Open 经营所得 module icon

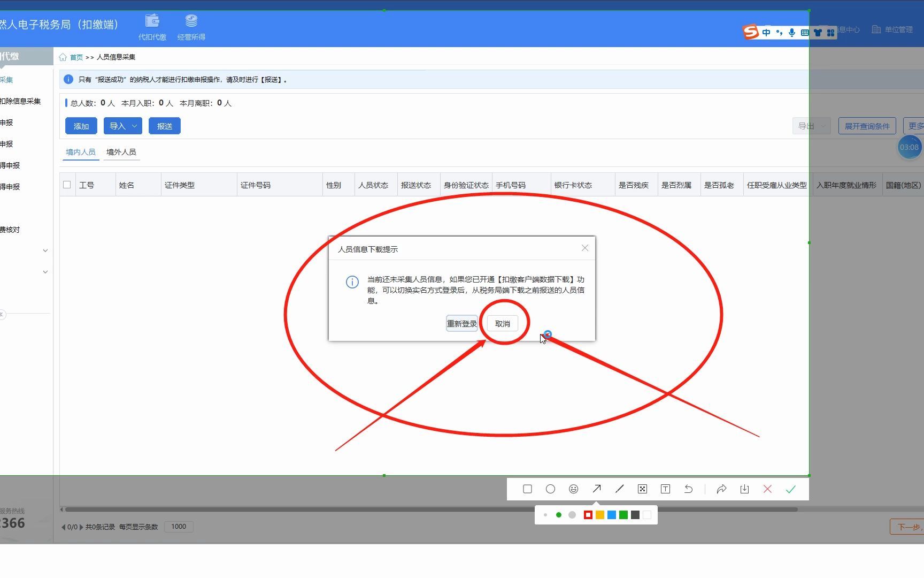click(x=191, y=27)
